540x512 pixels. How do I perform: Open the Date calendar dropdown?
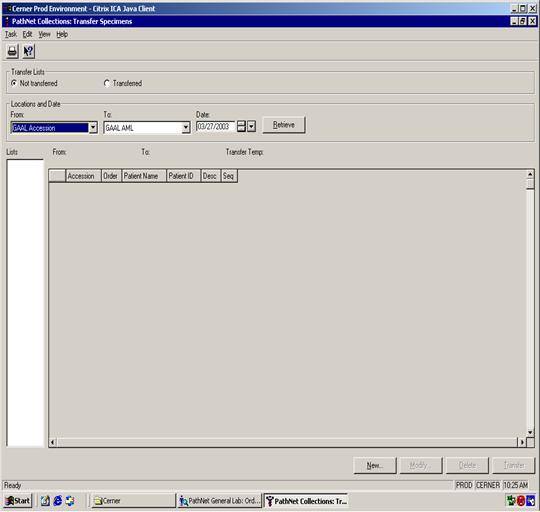coord(252,126)
